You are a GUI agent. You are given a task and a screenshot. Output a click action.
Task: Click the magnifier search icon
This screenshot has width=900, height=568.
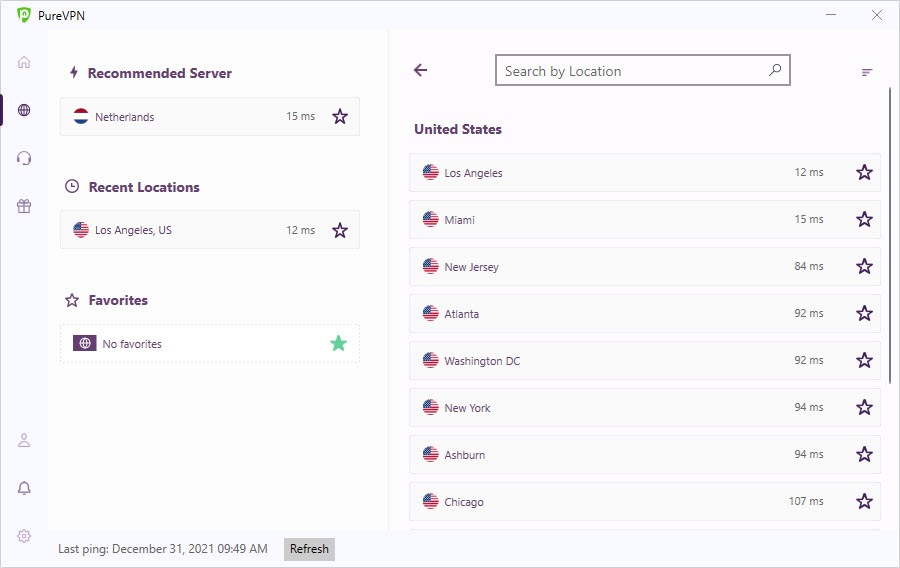pyautogui.click(x=775, y=70)
